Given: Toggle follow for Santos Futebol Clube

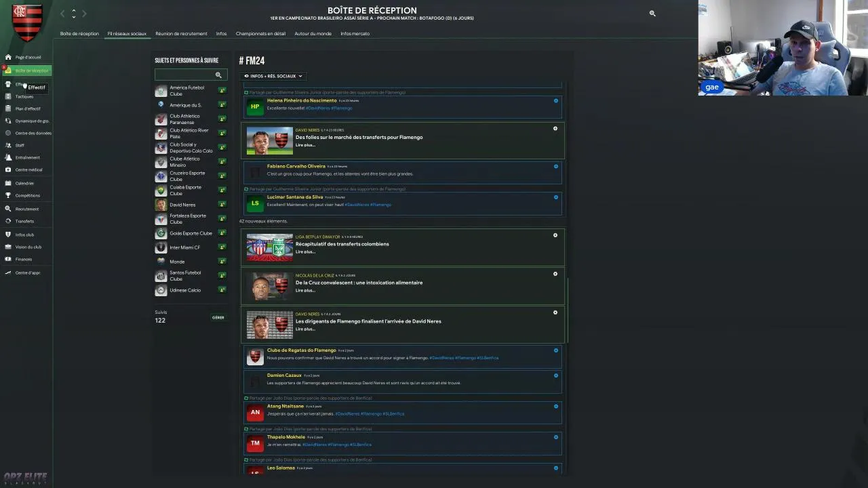Looking at the screenshot, I should click(222, 275).
